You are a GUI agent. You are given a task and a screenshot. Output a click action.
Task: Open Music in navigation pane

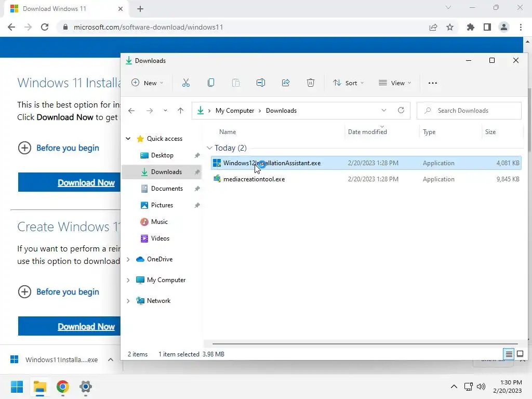click(159, 222)
